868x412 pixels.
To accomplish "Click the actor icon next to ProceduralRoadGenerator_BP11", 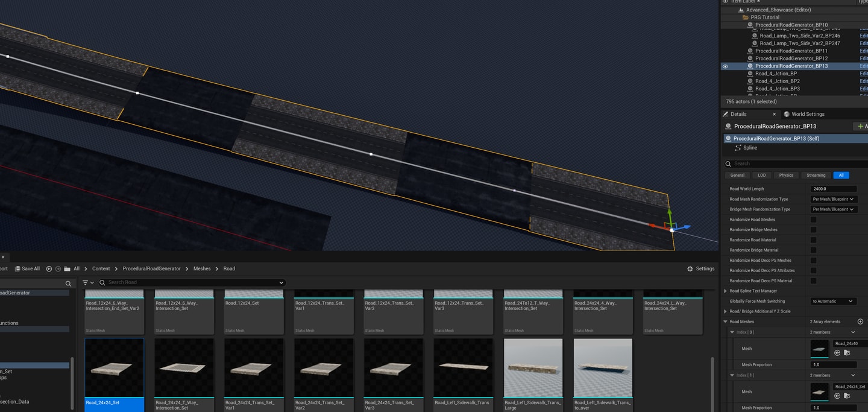I will point(750,51).
